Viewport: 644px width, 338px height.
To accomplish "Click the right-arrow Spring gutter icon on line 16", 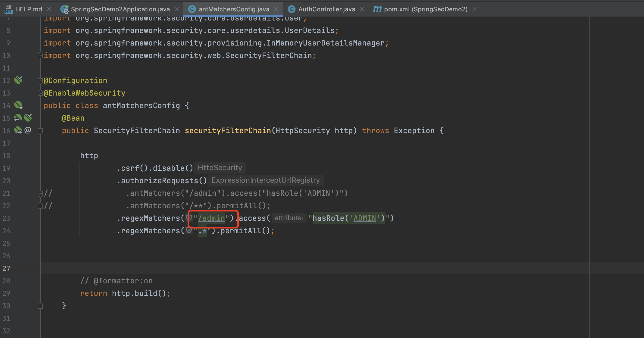I will [x=18, y=130].
